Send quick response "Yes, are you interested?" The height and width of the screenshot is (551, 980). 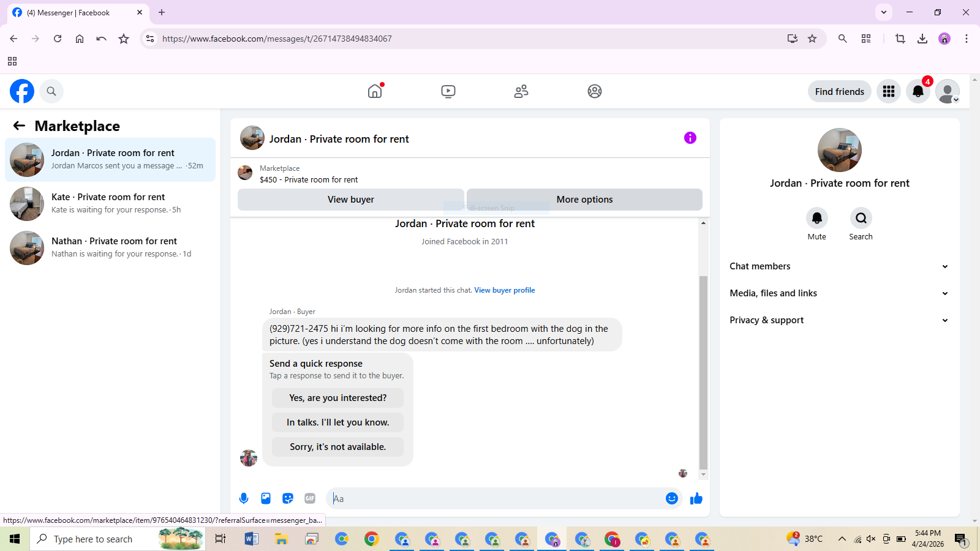[x=338, y=398]
